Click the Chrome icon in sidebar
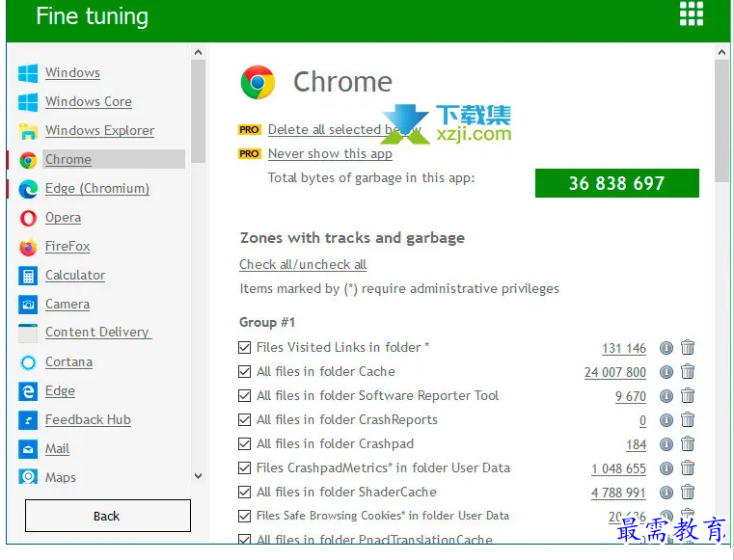 (x=28, y=160)
